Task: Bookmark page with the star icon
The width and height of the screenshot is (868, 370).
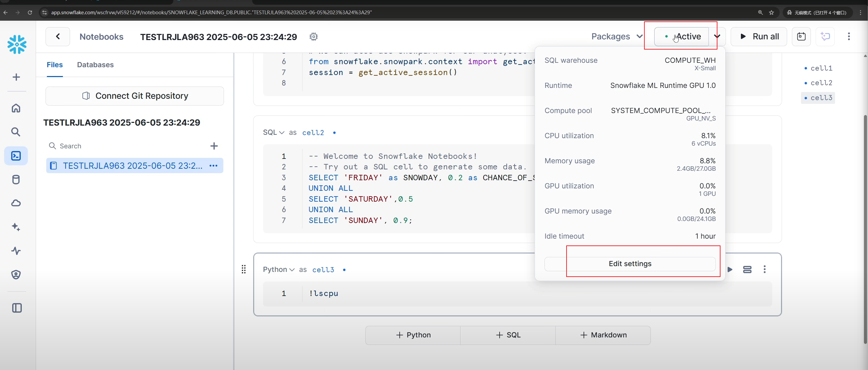Action: pos(771,13)
